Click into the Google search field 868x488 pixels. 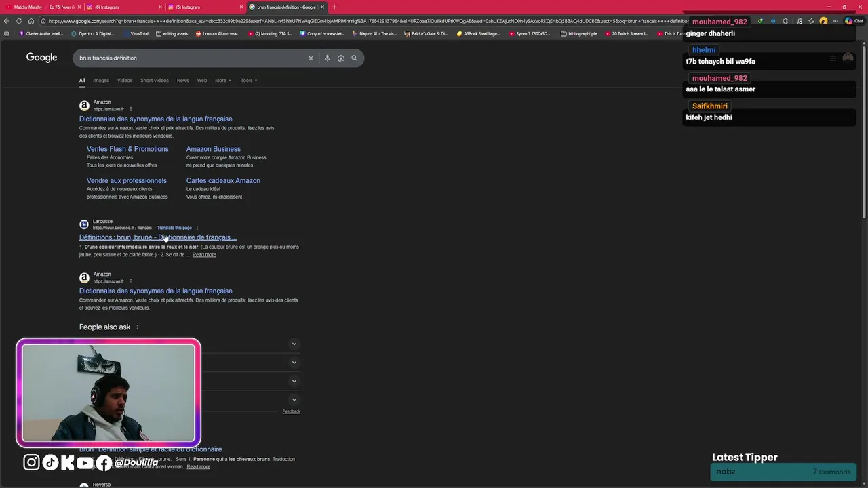(190, 58)
